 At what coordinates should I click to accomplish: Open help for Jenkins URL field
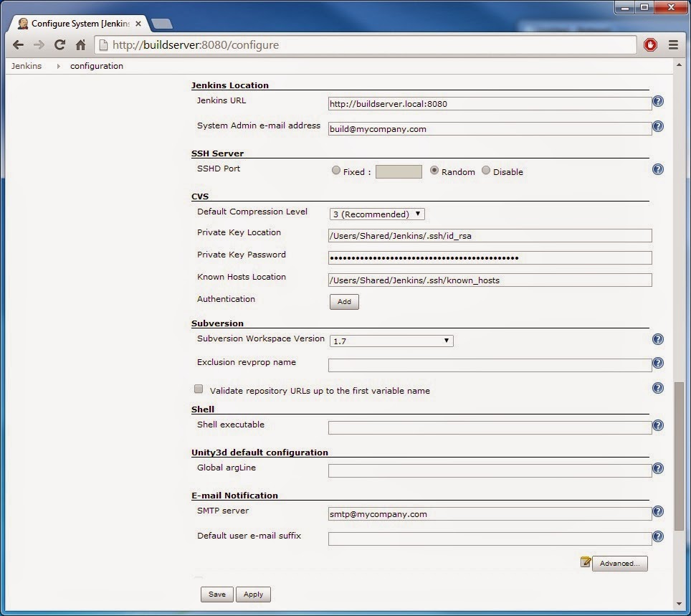click(x=657, y=101)
